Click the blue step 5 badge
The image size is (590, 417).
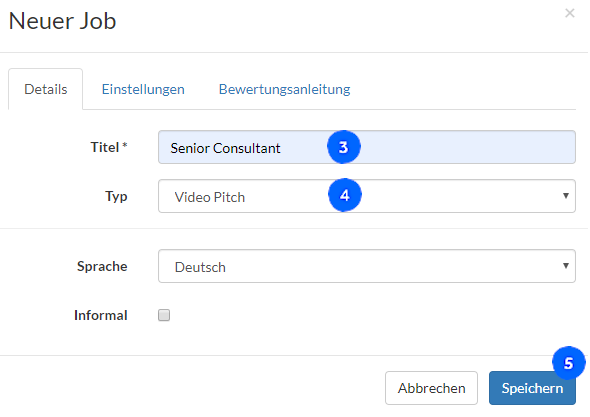click(568, 363)
